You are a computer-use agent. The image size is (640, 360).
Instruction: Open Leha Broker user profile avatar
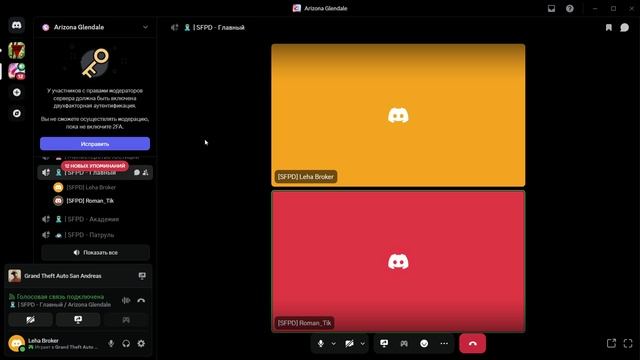click(17, 343)
